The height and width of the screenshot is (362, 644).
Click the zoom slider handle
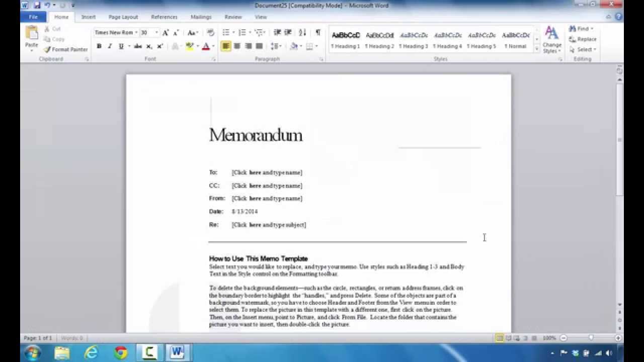click(x=591, y=338)
